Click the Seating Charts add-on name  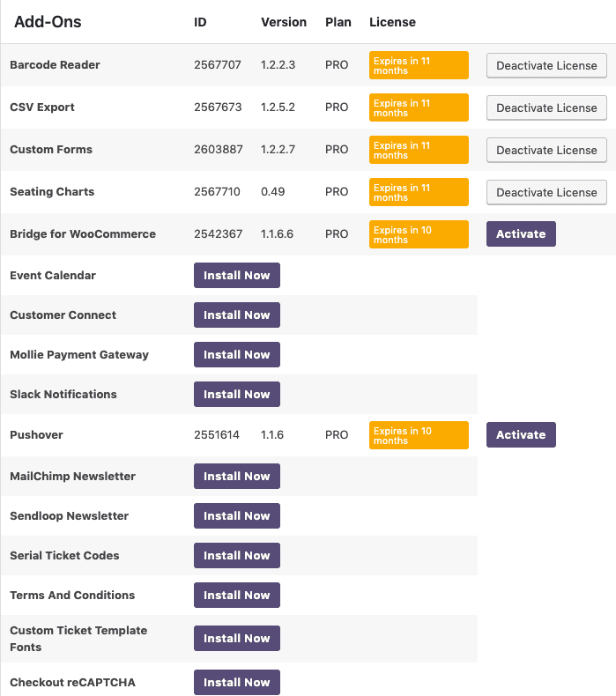tap(52, 192)
